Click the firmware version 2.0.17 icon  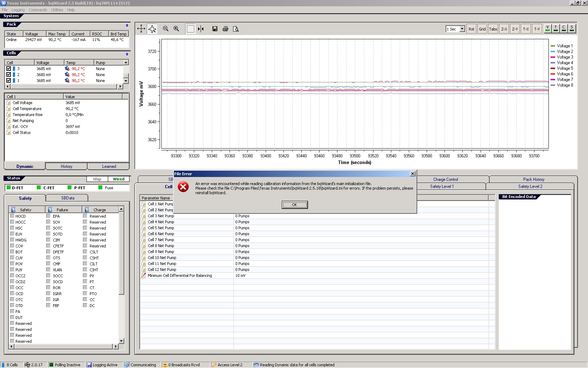click(x=27, y=365)
